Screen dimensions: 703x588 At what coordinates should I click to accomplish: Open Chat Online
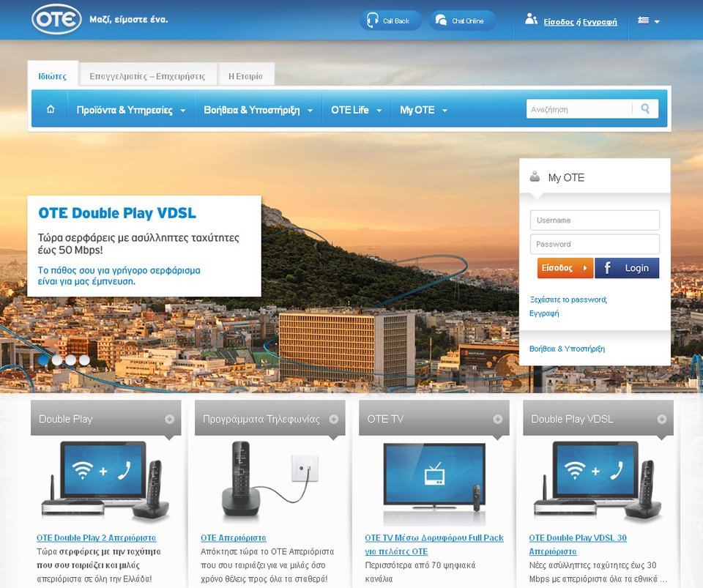463,21
